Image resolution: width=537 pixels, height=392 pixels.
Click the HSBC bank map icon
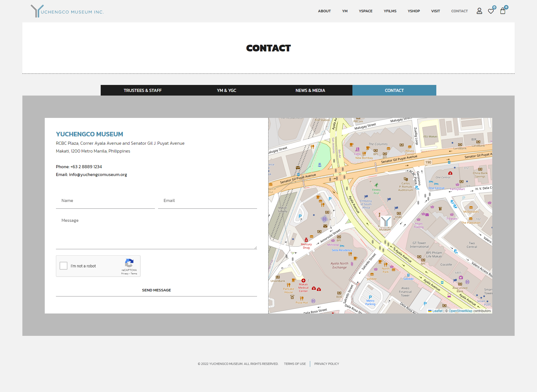coord(399,213)
